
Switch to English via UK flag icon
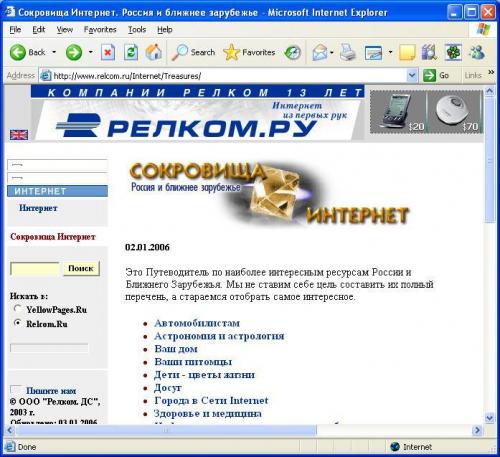19,134
